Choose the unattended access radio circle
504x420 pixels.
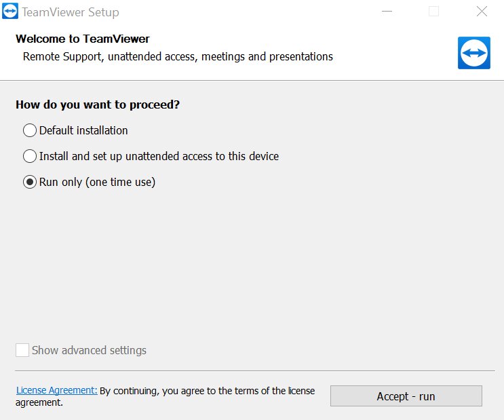(x=30, y=156)
